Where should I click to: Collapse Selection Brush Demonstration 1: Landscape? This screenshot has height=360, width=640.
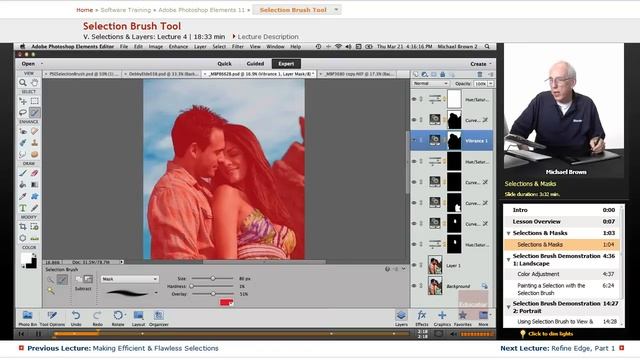click(509, 260)
